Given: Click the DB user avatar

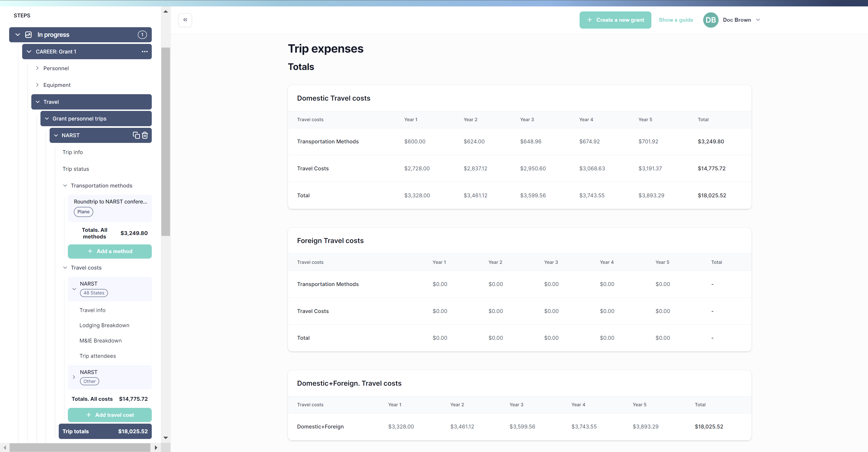Looking at the screenshot, I should 710,20.
